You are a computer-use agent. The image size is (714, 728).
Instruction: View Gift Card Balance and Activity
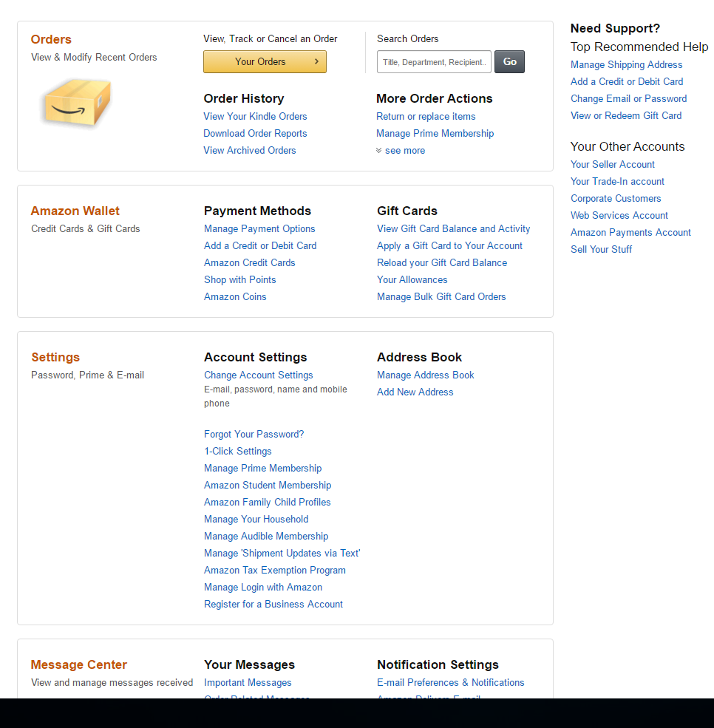coord(453,229)
